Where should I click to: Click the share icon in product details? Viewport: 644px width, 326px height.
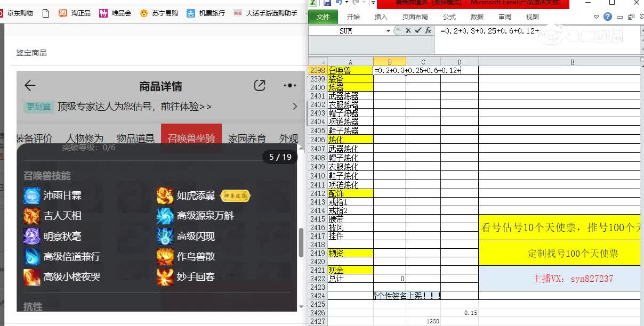[x=260, y=85]
